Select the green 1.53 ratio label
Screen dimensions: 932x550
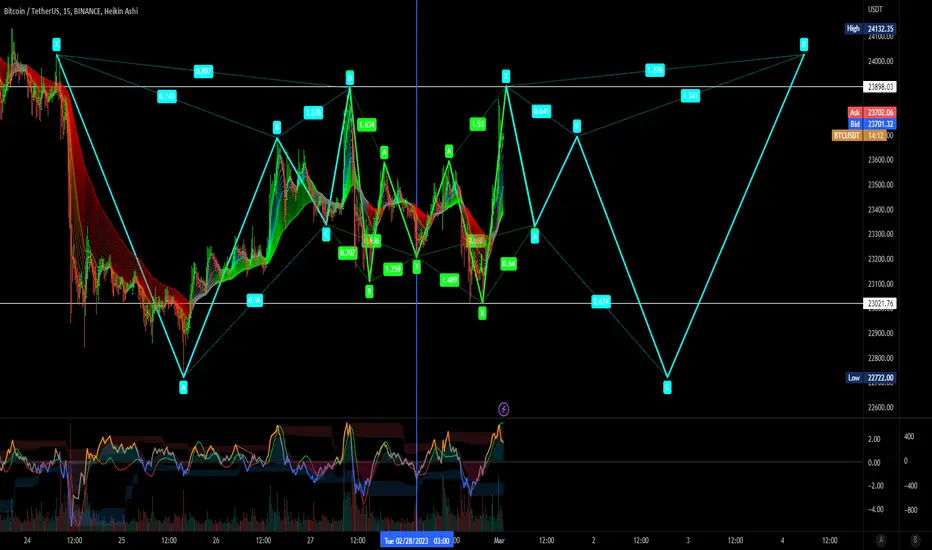(x=478, y=124)
